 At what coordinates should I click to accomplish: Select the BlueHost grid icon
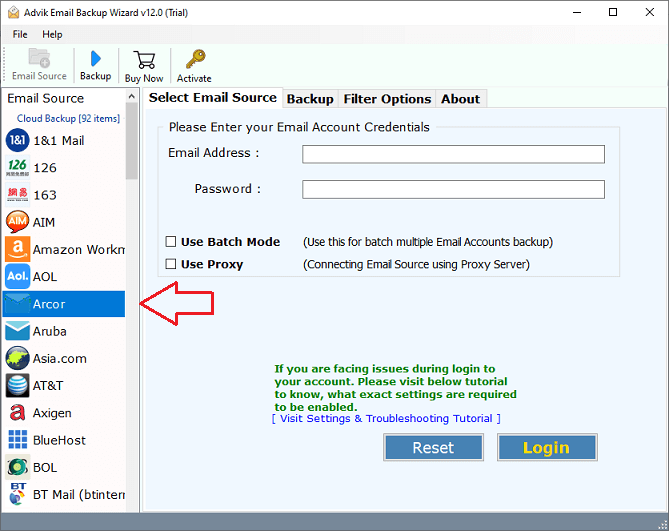pos(17,440)
